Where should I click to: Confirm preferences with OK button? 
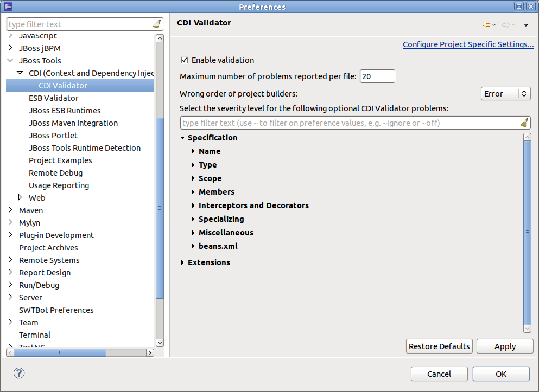click(501, 374)
